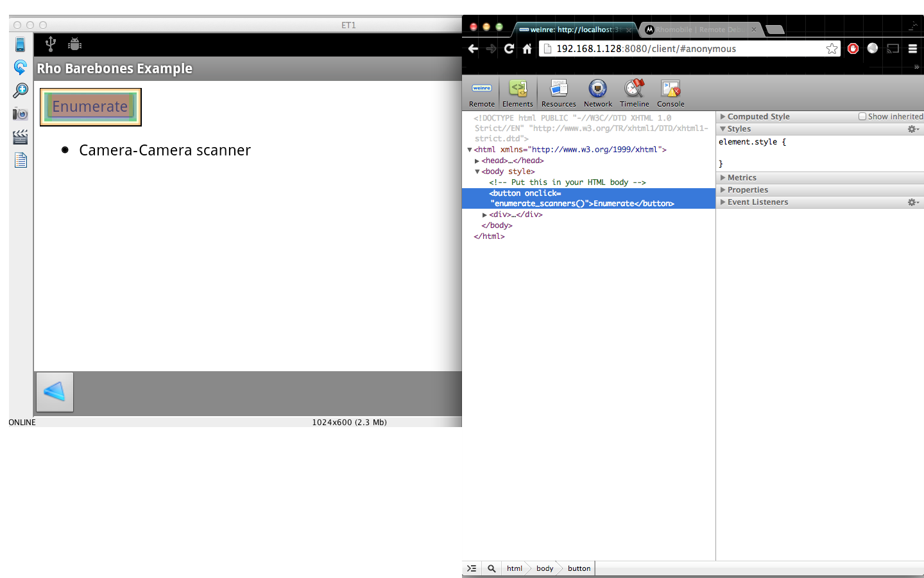Enable the Show inherited checkbox

(x=862, y=117)
